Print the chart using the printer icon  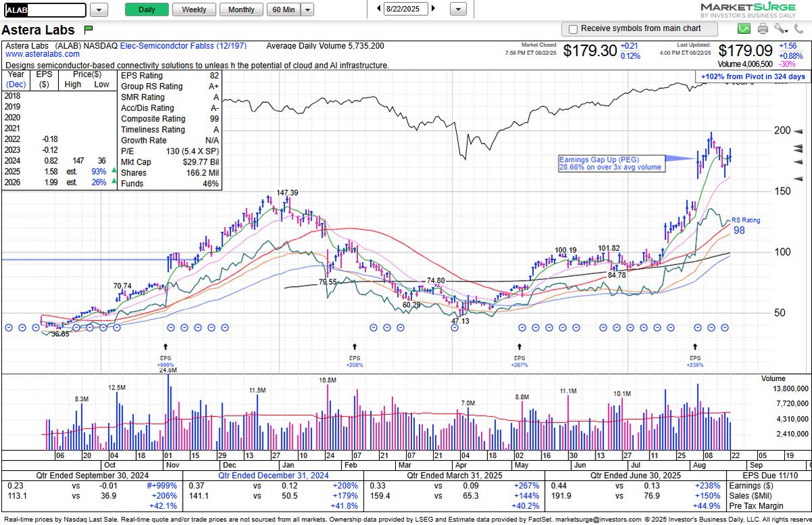pos(763,28)
